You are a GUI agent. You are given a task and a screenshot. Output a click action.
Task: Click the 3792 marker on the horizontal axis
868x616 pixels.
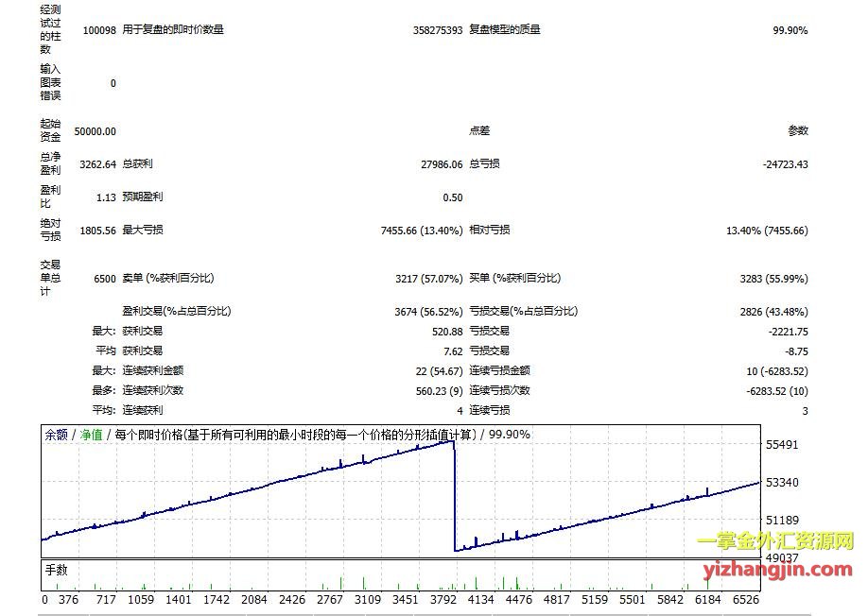(x=443, y=599)
